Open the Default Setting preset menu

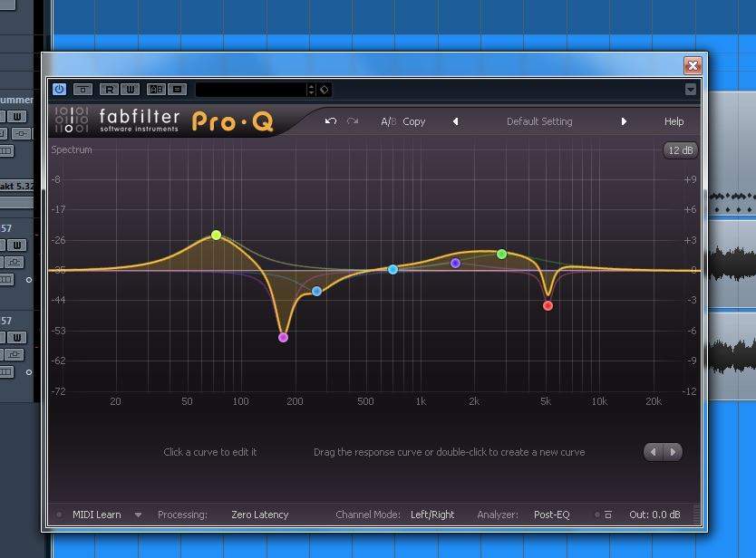pos(539,121)
